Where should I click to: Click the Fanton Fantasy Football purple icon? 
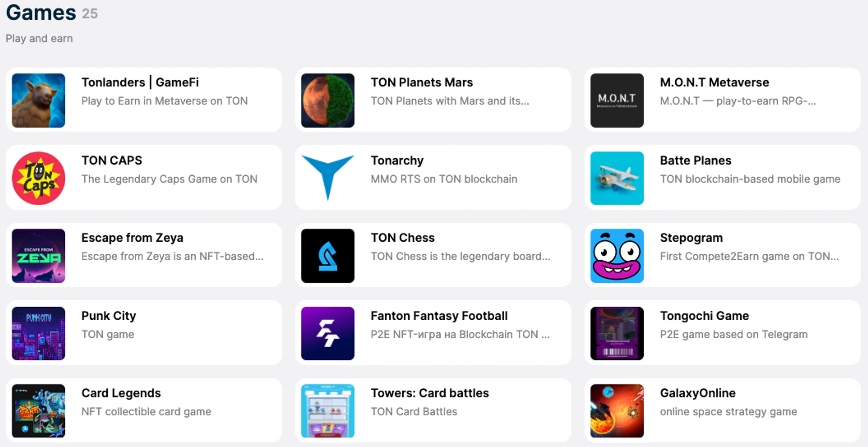[328, 333]
